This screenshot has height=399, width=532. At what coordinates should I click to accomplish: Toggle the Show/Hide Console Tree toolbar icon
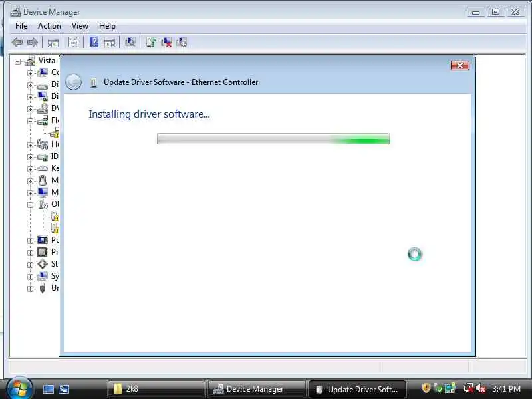[53, 43]
